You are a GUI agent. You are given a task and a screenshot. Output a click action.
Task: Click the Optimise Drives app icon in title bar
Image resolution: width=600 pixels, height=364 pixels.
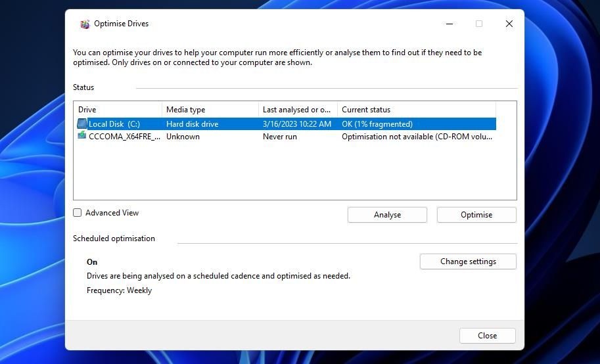85,24
